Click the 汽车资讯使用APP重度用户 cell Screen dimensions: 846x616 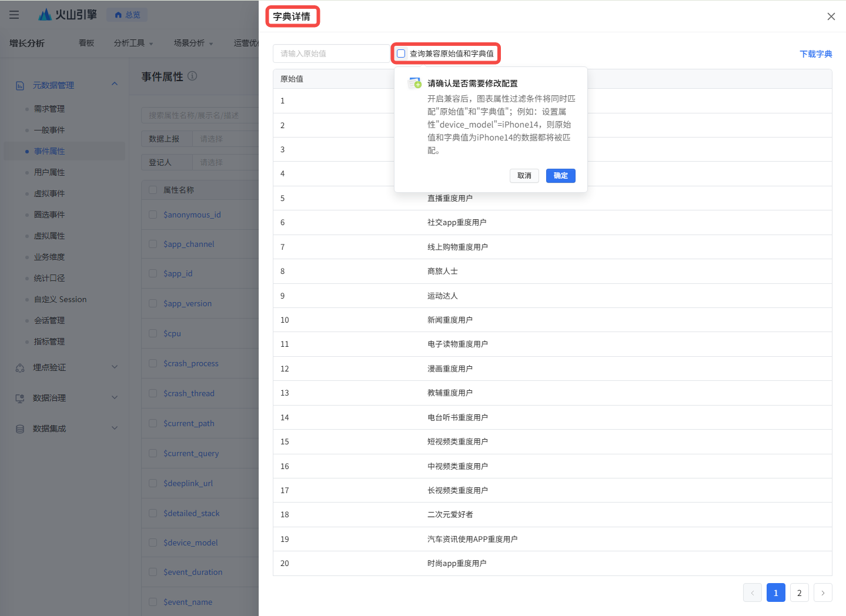[472, 539]
